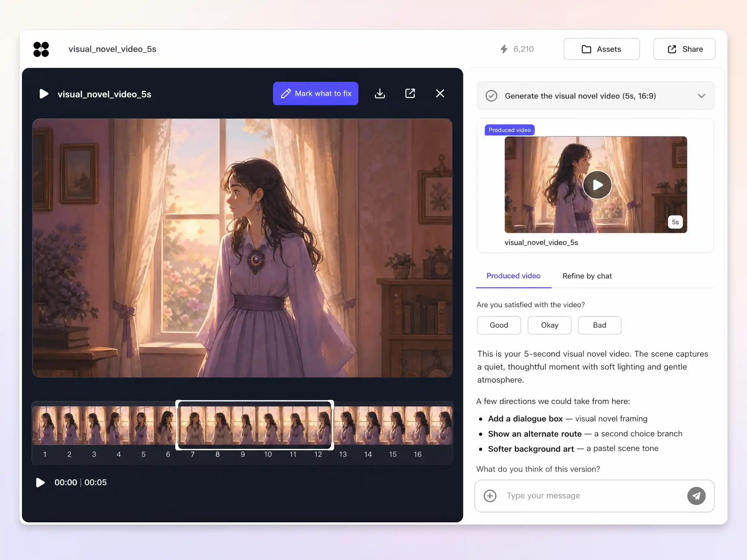Click Mark what to fix button
Screen dimensions: 747x560
[315, 94]
